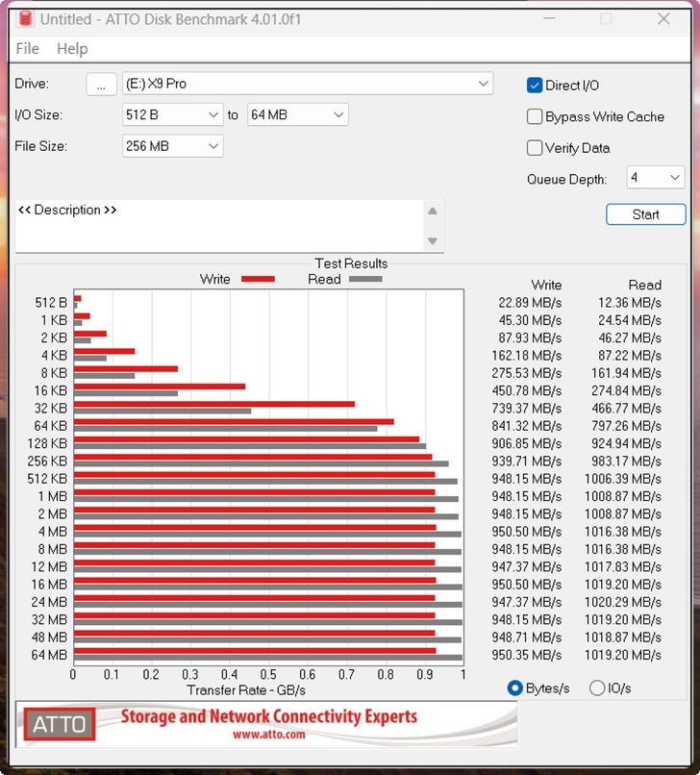Click the gray read bar for 64 KB
Screen dimensions: 700x775
point(225,429)
